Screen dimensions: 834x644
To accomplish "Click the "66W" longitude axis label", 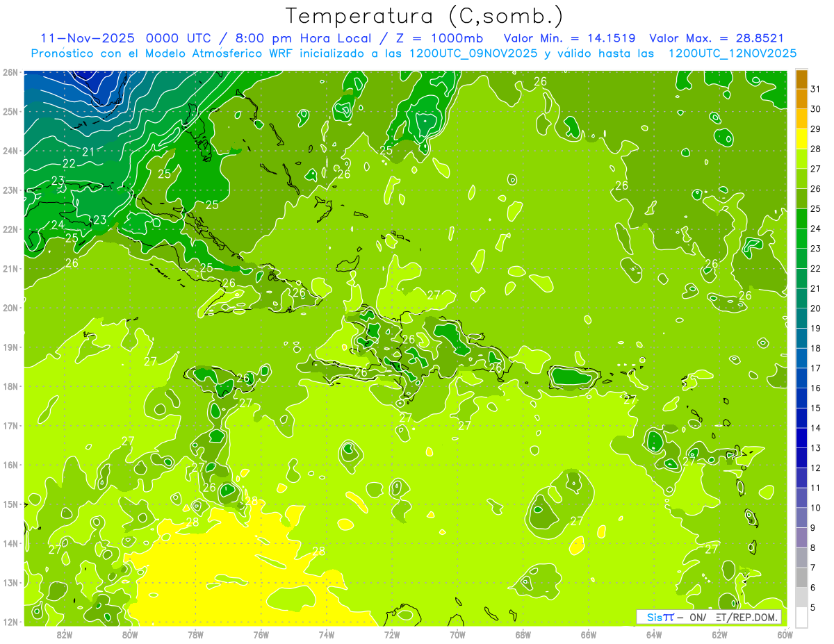I will click(x=589, y=634).
